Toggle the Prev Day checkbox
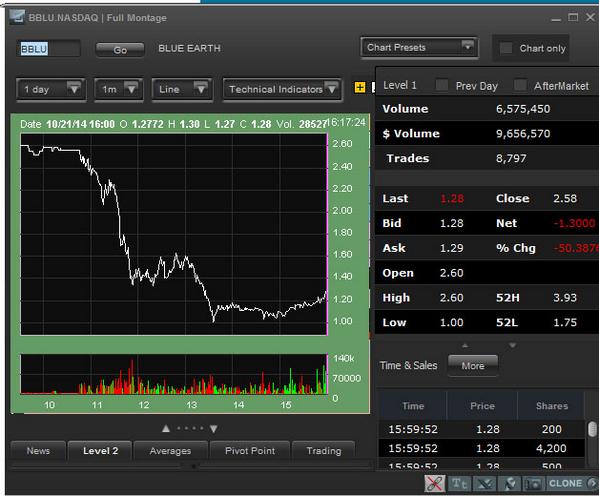The image size is (599, 496). click(442, 85)
